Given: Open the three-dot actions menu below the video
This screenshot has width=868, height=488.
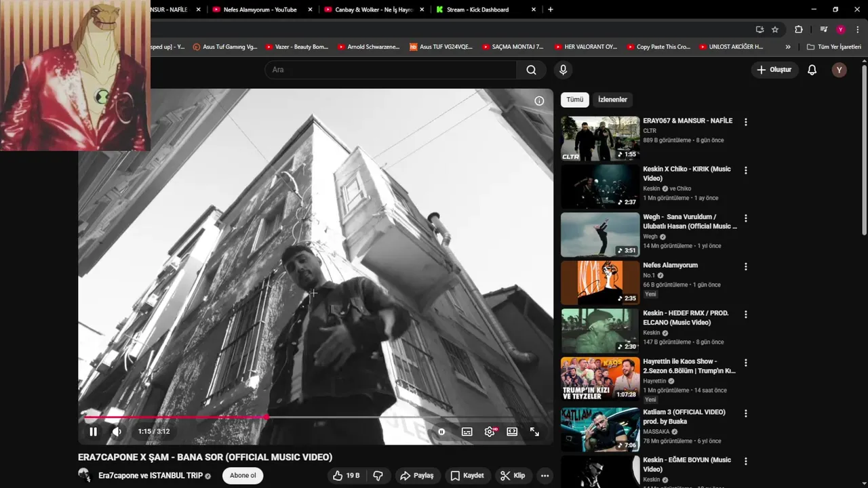Looking at the screenshot, I should 545,476.
